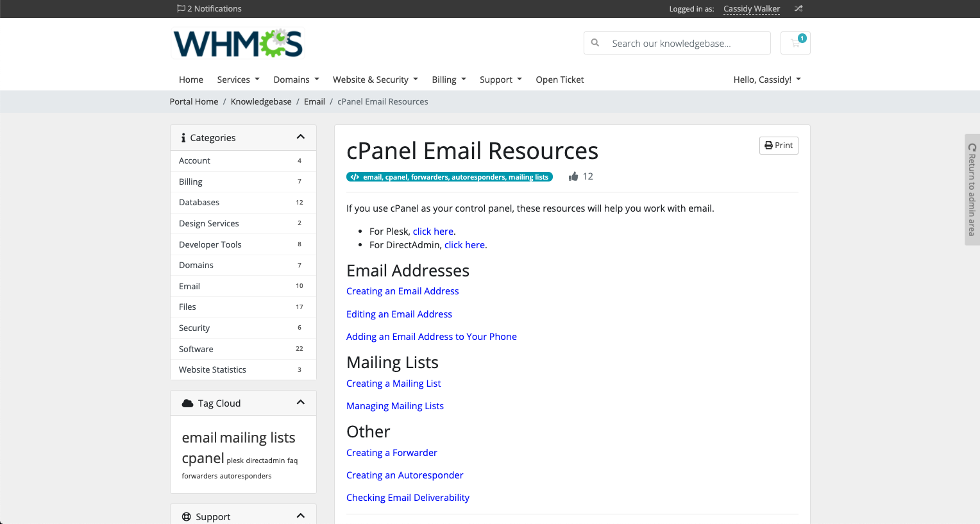Open the 2 Notifications flag
Image resolution: width=980 pixels, height=524 pixels.
pos(209,9)
